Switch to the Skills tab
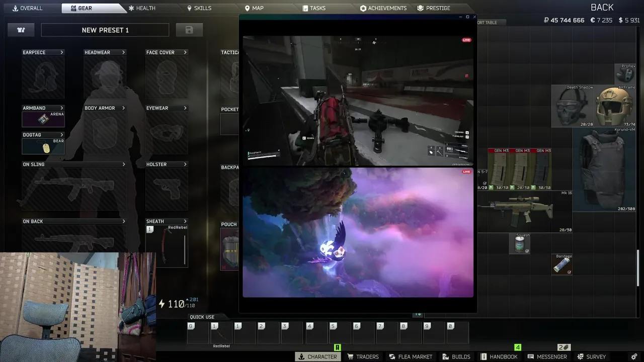This screenshot has width=644, height=362. click(199, 8)
